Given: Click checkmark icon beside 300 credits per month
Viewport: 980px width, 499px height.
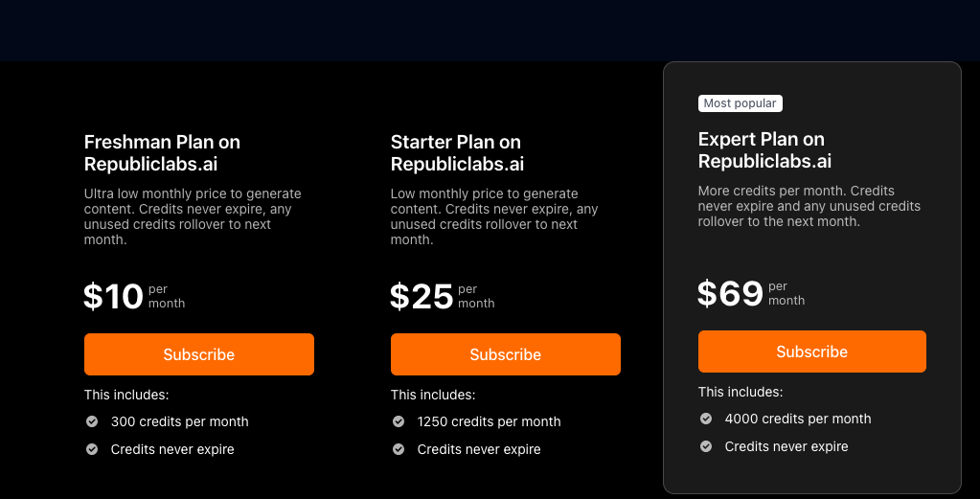Looking at the screenshot, I should pyautogui.click(x=92, y=421).
